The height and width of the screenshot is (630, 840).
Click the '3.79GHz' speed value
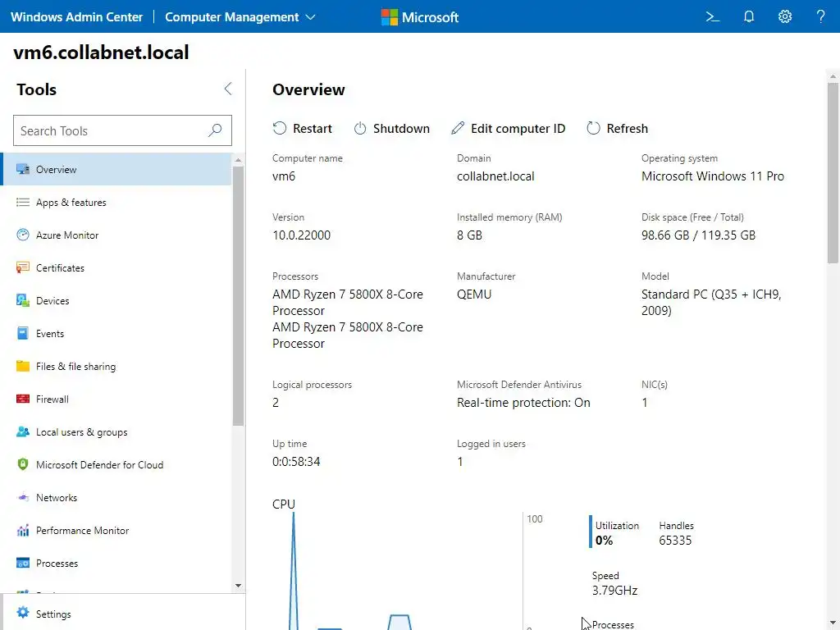[x=614, y=591]
